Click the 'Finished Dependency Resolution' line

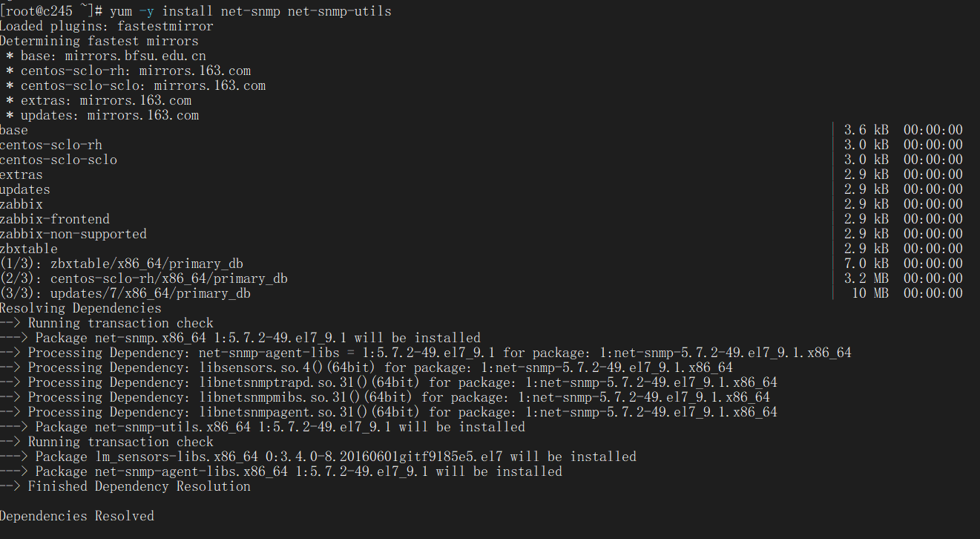pyautogui.click(x=125, y=486)
